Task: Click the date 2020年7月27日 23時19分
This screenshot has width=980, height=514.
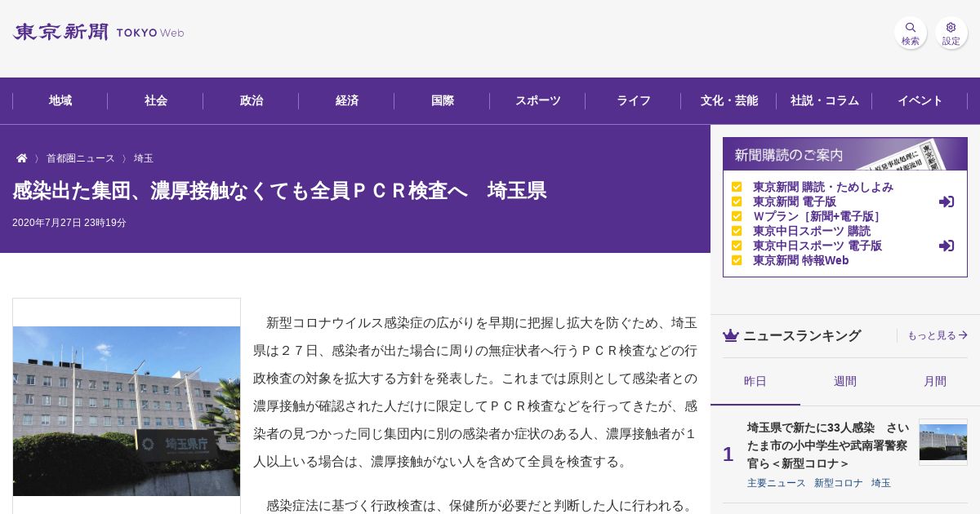Action: click(69, 223)
